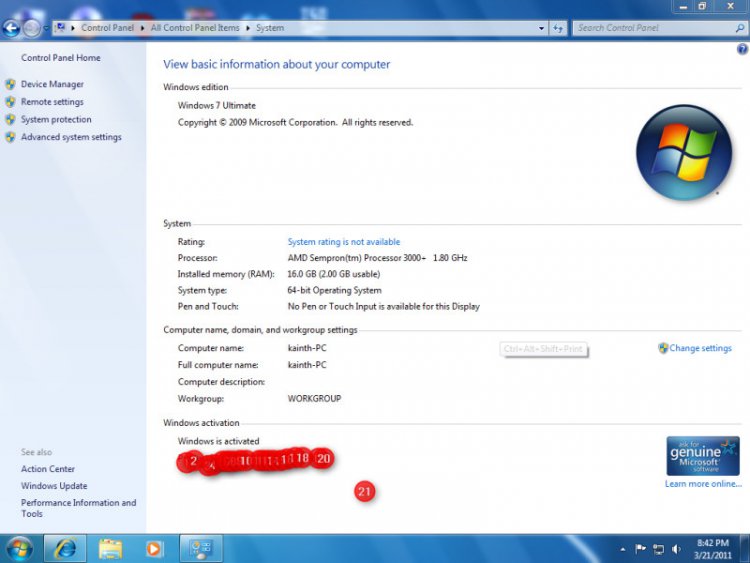The width and height of the screenshot is (750, 563).
Task: Open Device Manager from sidebar
Action: 52,84
